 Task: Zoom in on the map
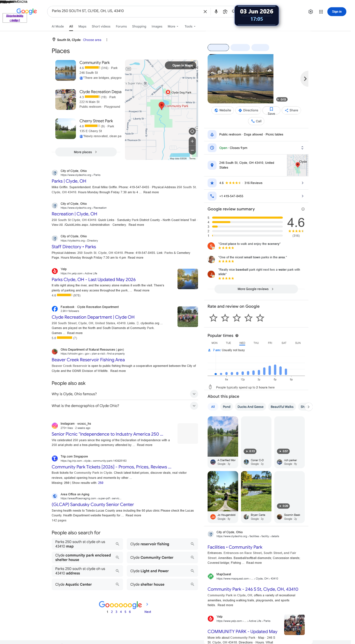(192, 141)
